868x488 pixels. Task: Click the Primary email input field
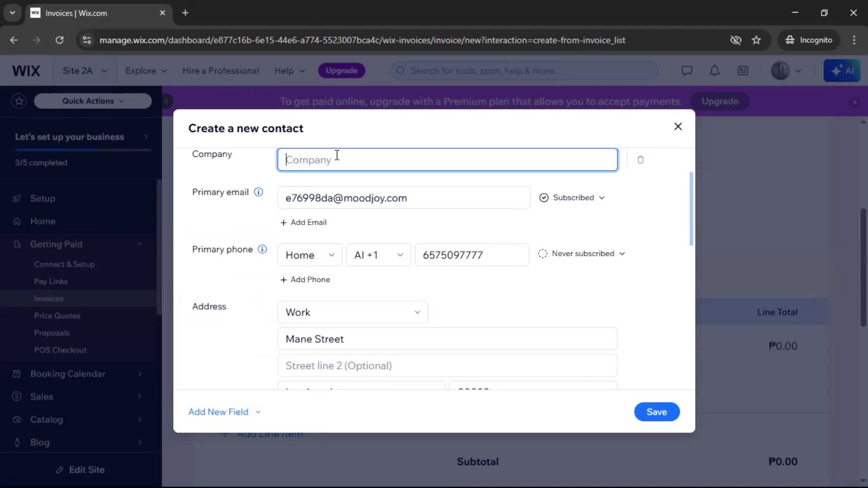point(404,198)
